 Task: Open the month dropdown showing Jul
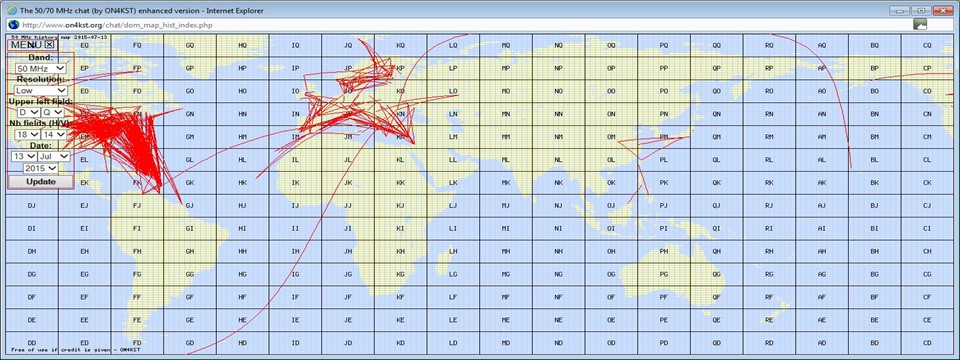[x=54, y=156]
